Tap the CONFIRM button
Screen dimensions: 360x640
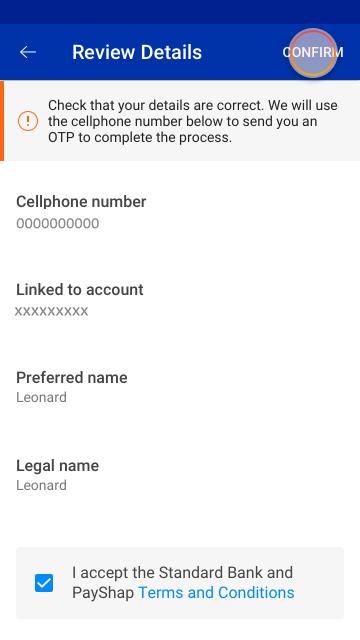313,52
